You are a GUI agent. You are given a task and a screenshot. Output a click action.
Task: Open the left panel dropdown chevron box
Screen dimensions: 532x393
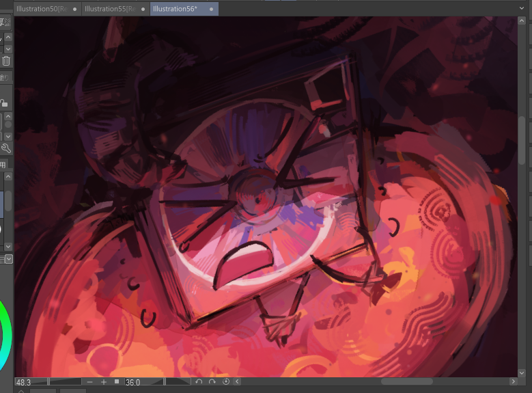8,259
